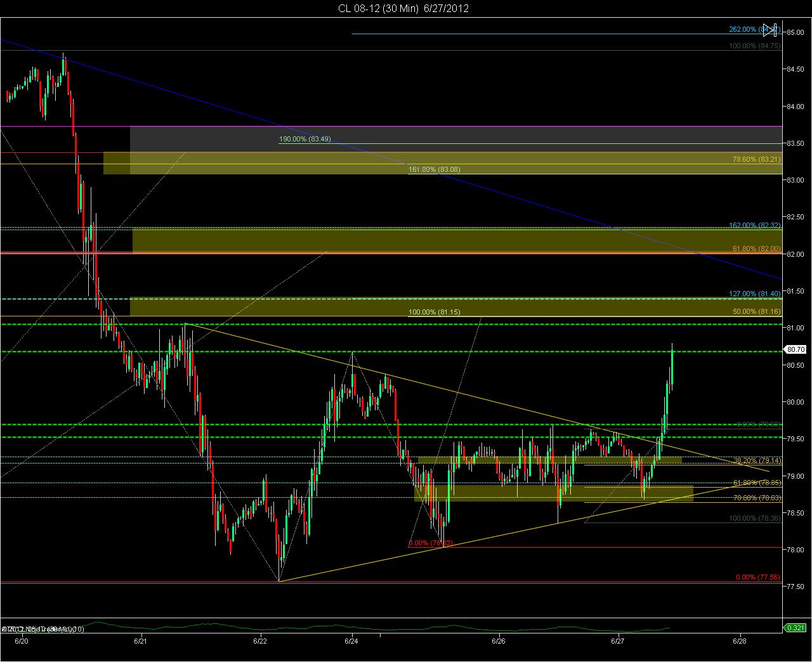Viewport: 812px width, 662px height.
Task: Click the scroll-to-latest-bar arrow icon
Action: pyautogui.click(x=770, y=29)
